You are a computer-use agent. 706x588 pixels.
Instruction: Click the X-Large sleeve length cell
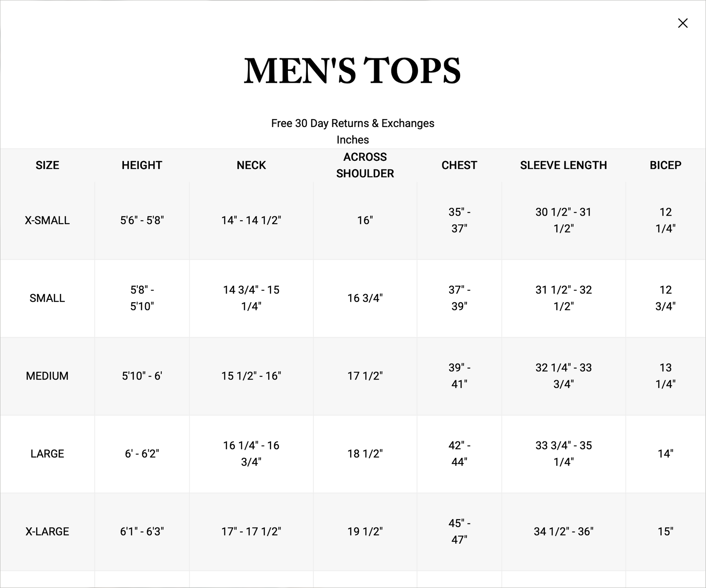(x=563, y=532)
